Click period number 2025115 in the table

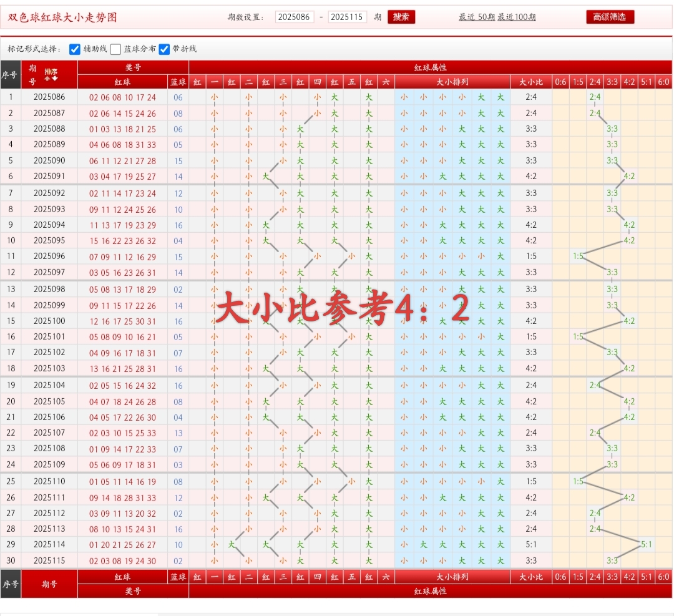(49, 561)
